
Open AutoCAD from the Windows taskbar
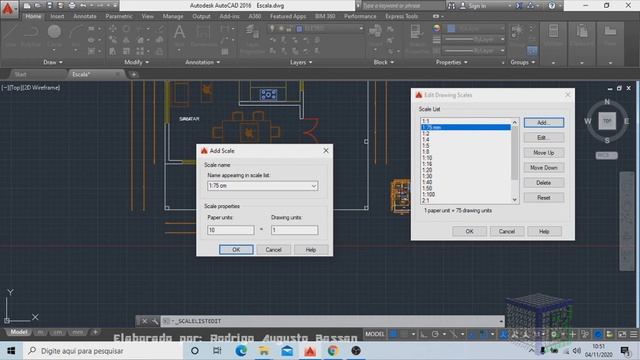[x=310, y=351]
